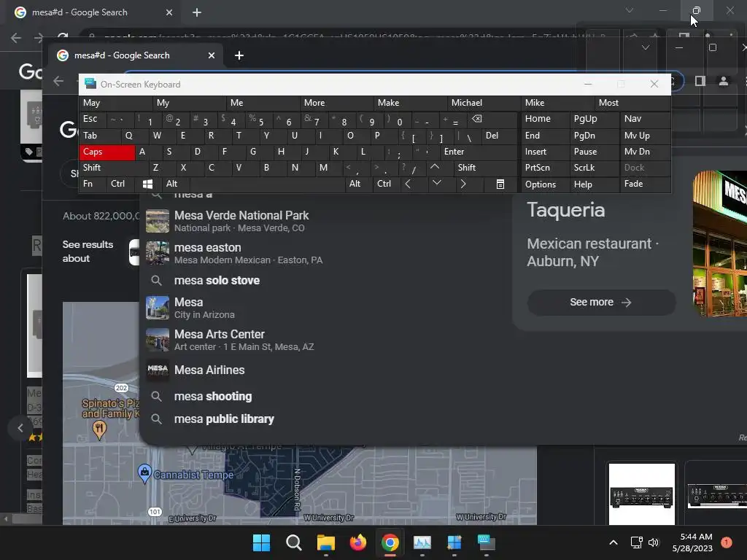The width and height of the screenshot is (747, 560).
Task: Click the Esc key on keyboard
Action: tap(93, 119)
